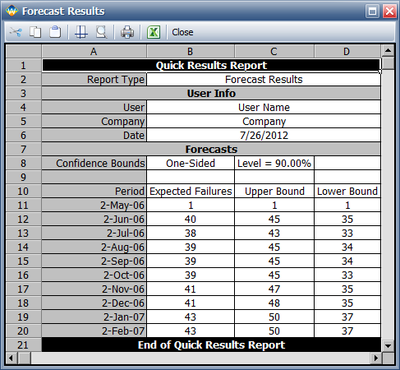Click the horizontal scrollbar left arrow
Screen dimensions: 400x370
tap(11, 358)
